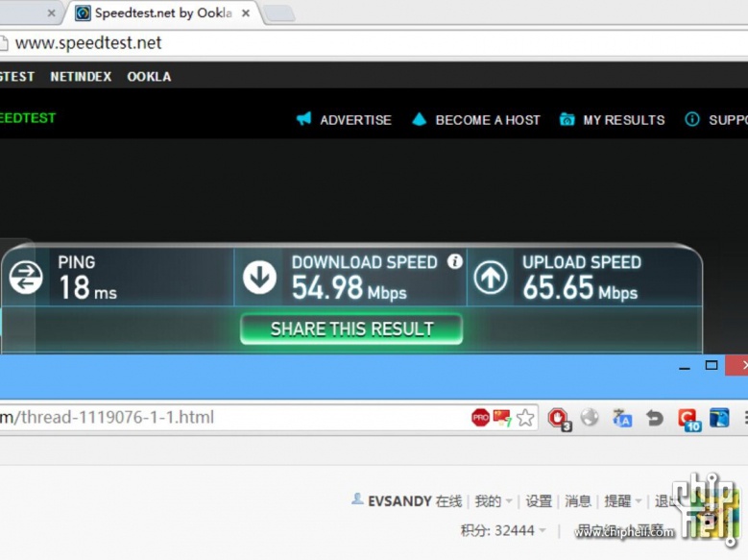Open the 设置 settings link
This screenshot has width=748, height=560.
(x=539, y=501)
